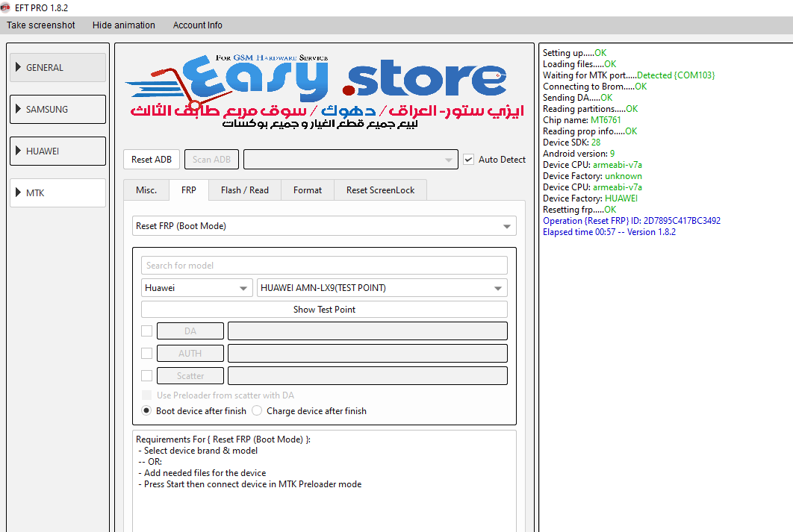Screen dimensions: 793x532
Task: Tick the DA file checkbox
Action: (x=146, y=331)
